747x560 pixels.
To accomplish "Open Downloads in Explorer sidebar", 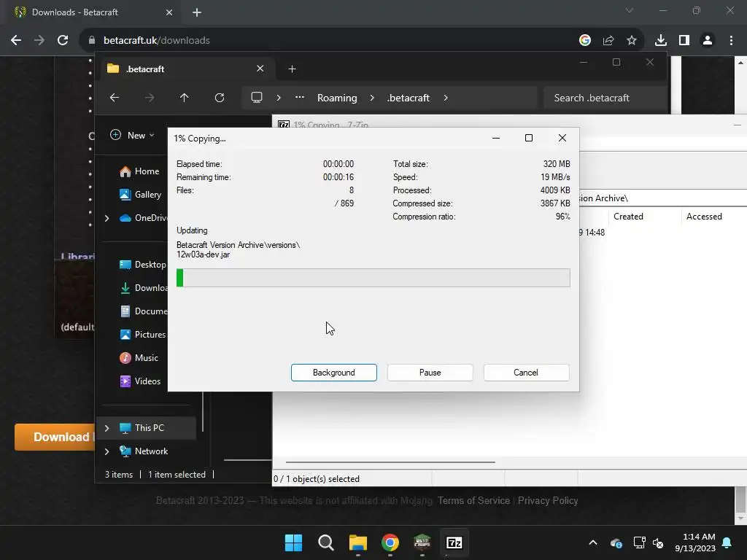I will tap(143, 288).
